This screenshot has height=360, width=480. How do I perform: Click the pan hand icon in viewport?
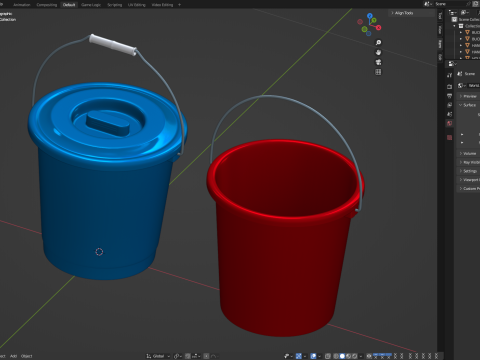pyautogui.click(x=378, y=52)
